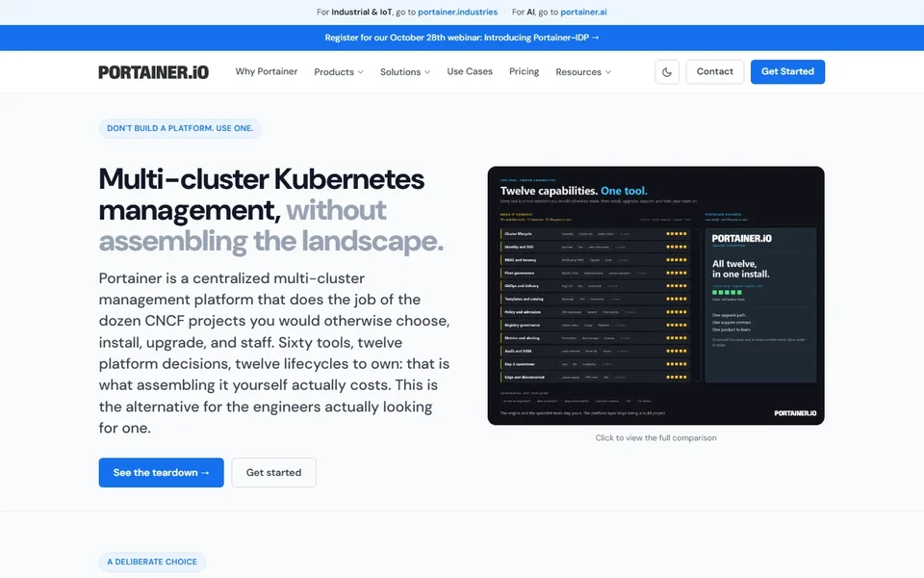The width and height of the screenshot is (924, 578).
Task: Follow the portainer.ai link
Action: pyautogui.click(x=583, y=12)
